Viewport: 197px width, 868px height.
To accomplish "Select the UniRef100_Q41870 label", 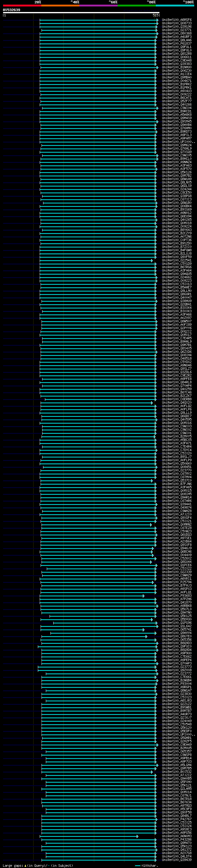I will point(176,603).
